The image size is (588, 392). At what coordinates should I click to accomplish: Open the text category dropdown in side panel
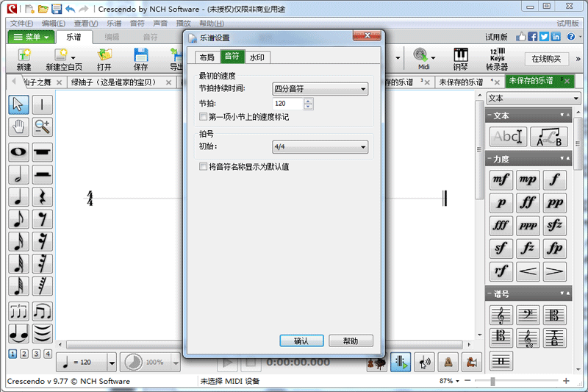[x=534, y=99]
